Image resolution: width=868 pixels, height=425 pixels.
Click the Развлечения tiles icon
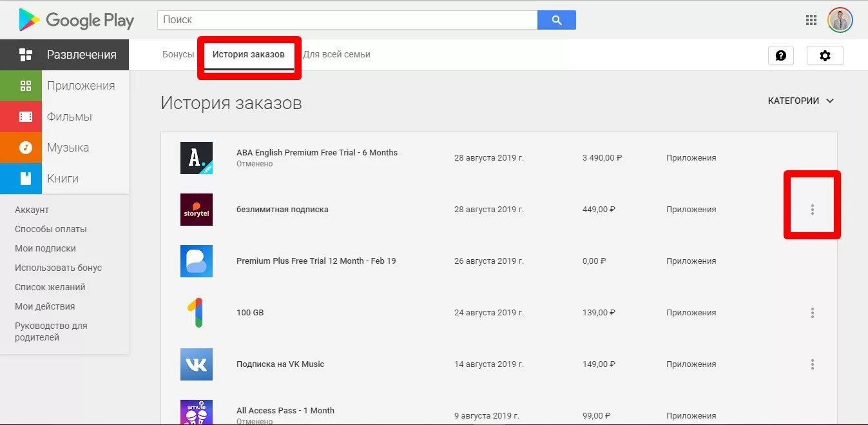tap(26, 55)
